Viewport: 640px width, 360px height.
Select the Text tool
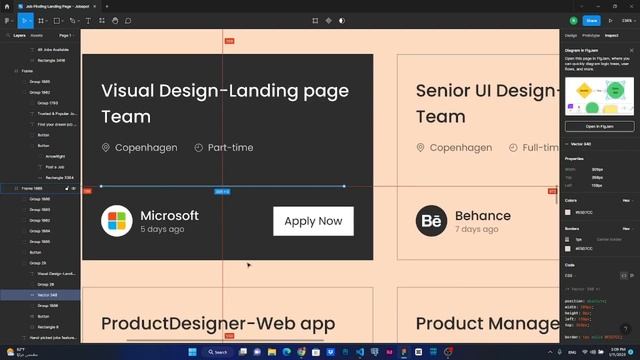point(88,20)
